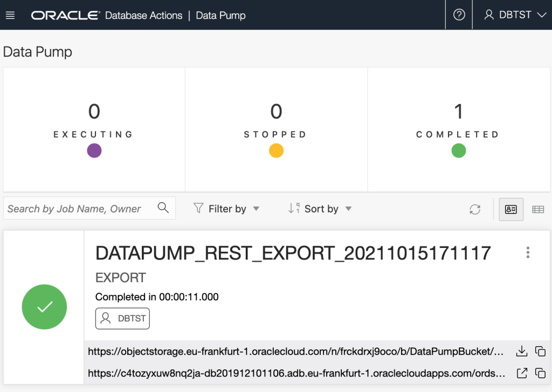The width and height of the screenshot is (552, 392).
Task: Switch to grid table view
Action: [x=538, y=209]
